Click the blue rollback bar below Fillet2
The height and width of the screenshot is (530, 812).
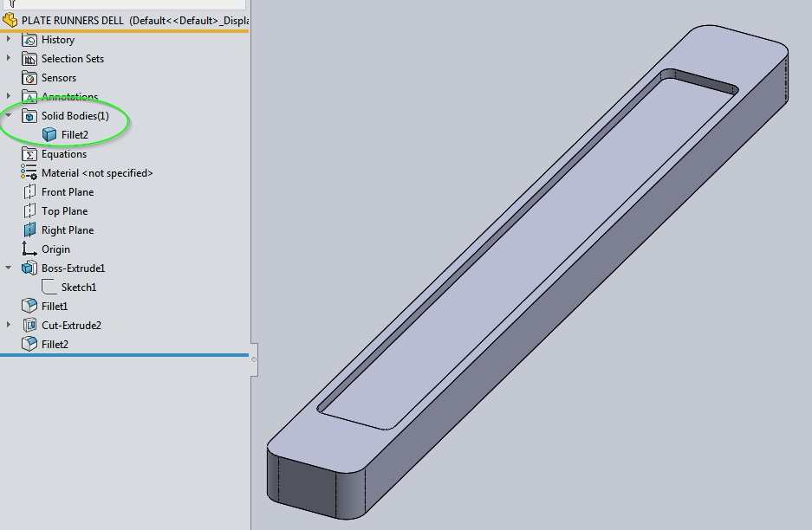click(124, 355)
